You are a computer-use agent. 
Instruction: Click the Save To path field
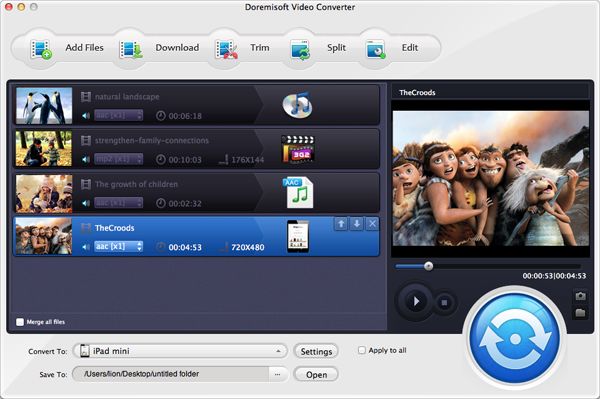point(171,374)
